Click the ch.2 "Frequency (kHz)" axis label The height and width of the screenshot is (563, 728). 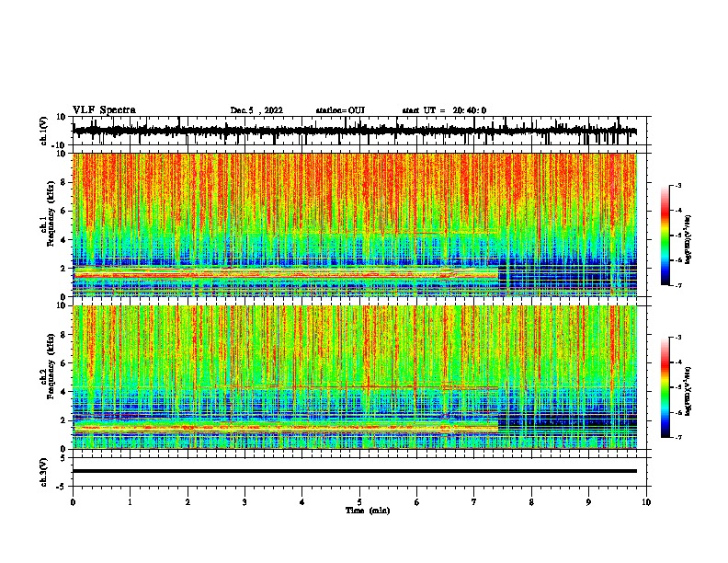[51, 366]
